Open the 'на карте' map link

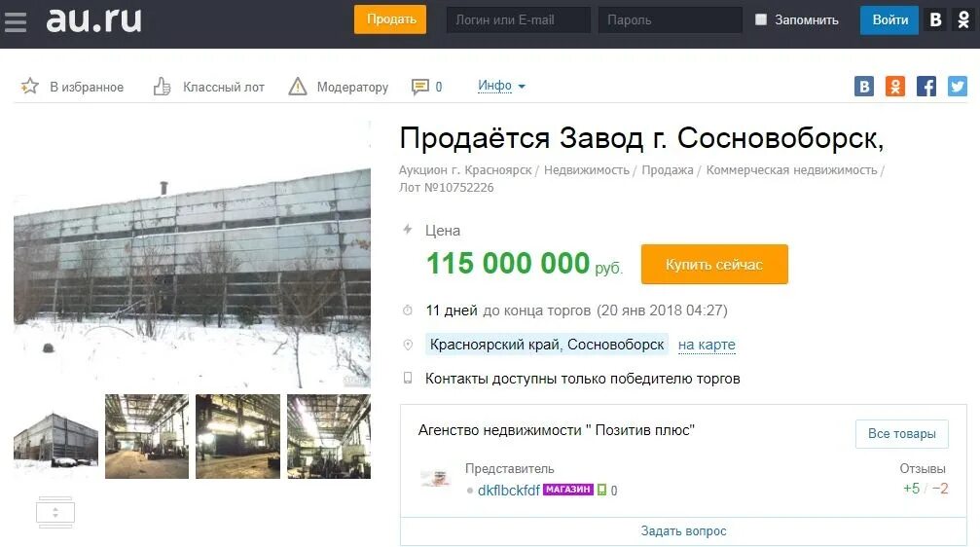pyautogui.click(x=707, y=345)
